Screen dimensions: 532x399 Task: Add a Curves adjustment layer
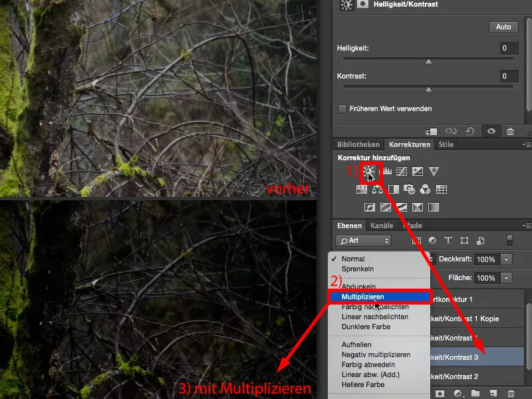pyautogui.click(x=402, y=171)
